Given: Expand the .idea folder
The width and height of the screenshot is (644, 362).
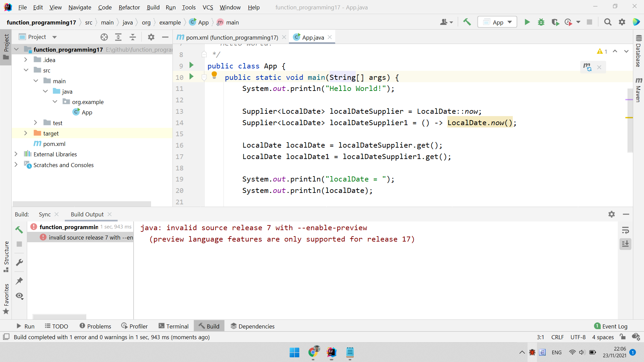Looking at the screenshot, I should tap(26, 60).
